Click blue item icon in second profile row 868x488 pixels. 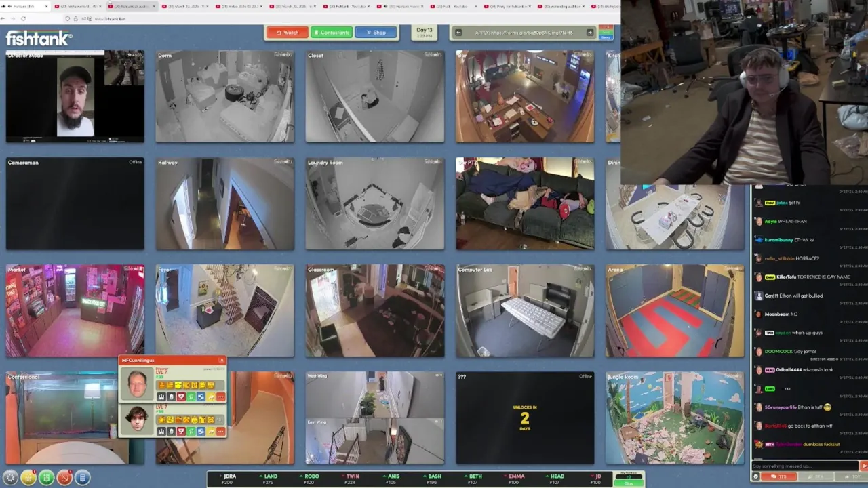click(x=201, y=431)
